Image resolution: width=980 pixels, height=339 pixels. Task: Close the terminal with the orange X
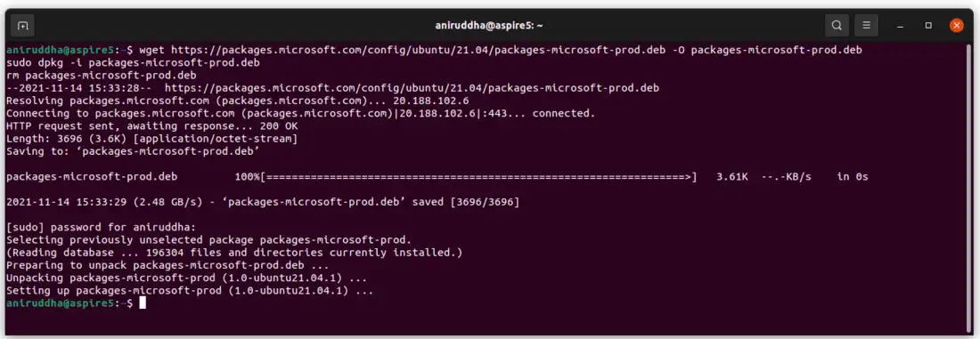956,26
